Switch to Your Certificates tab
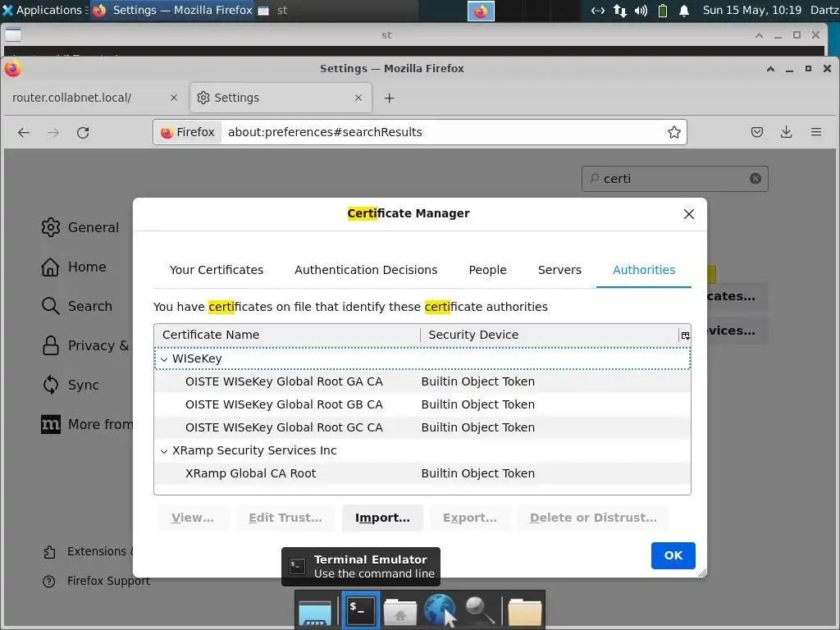Viewport: 840px width, 630px height. 217,270
